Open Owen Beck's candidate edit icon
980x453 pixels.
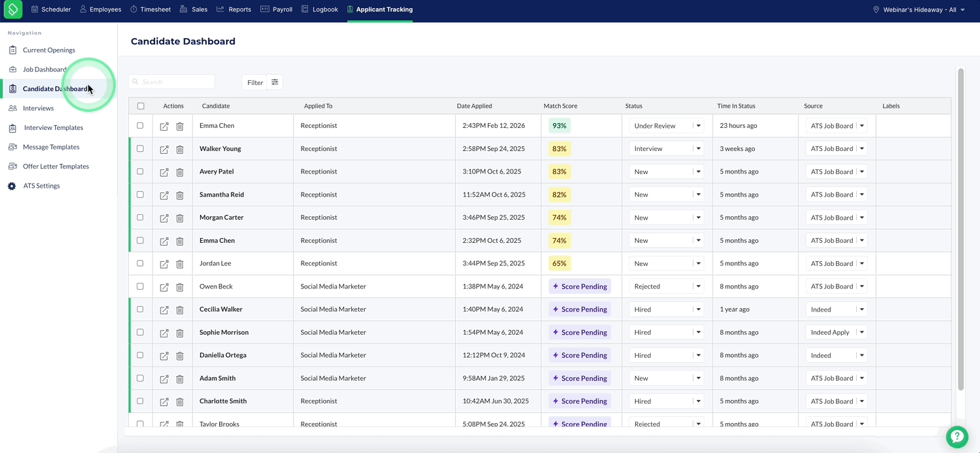[x=164, y=287]
